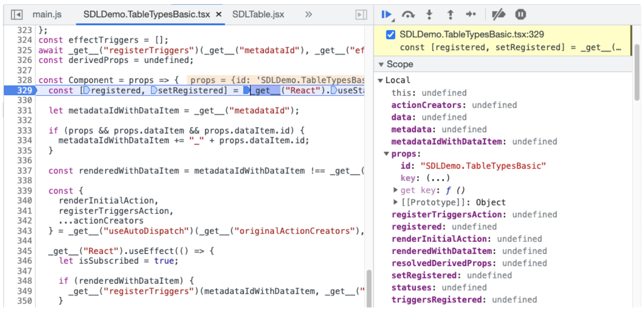Click the Step icon in the debugger toolbar

click(x=471, y=14)
